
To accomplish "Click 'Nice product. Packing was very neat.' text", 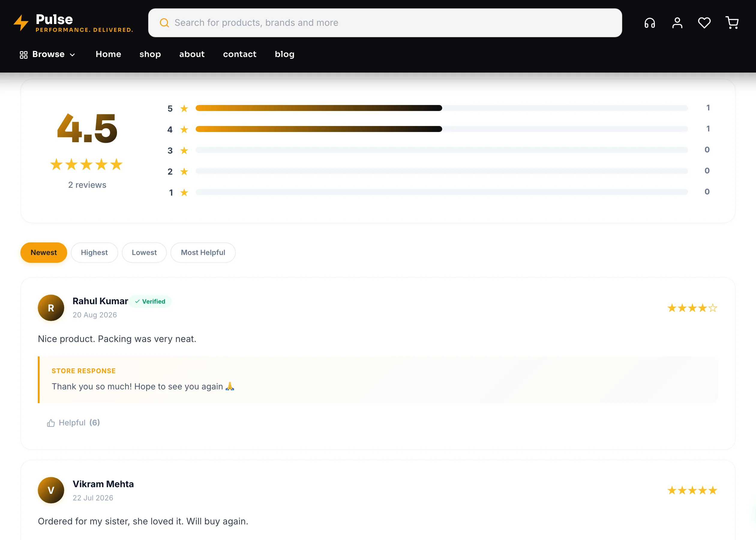I will coord(117,339).
